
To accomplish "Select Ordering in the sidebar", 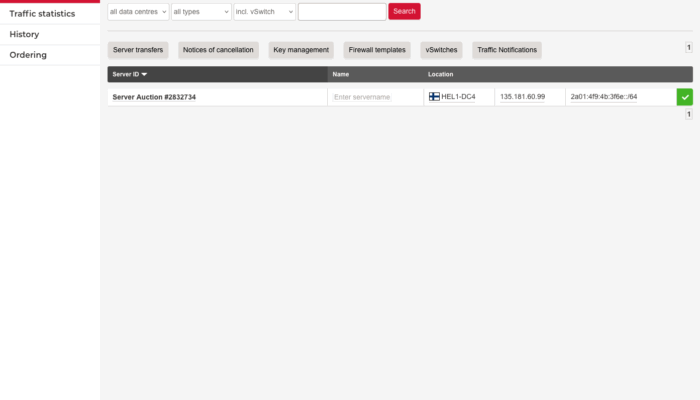I will [x=28, y=55].
